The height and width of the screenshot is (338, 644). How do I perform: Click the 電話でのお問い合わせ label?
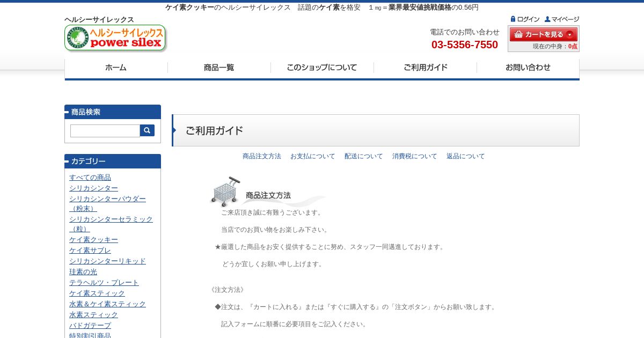pyautogui.click(x=465, y=32)
